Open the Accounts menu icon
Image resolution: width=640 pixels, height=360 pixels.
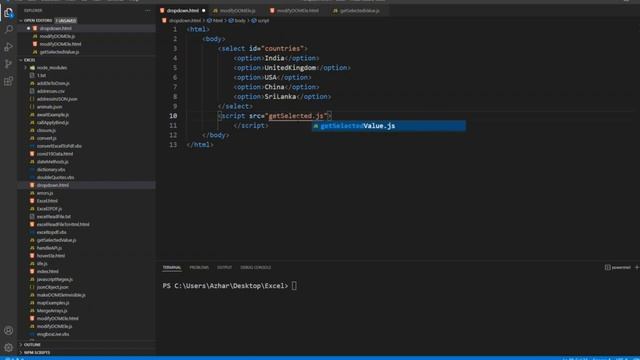[x=8, y=330]
